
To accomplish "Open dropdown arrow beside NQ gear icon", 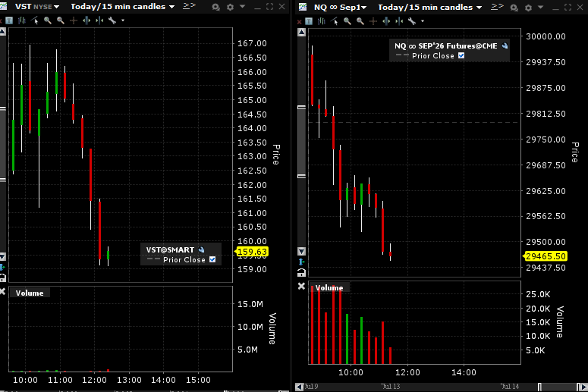I will click(x=540, y=7).
